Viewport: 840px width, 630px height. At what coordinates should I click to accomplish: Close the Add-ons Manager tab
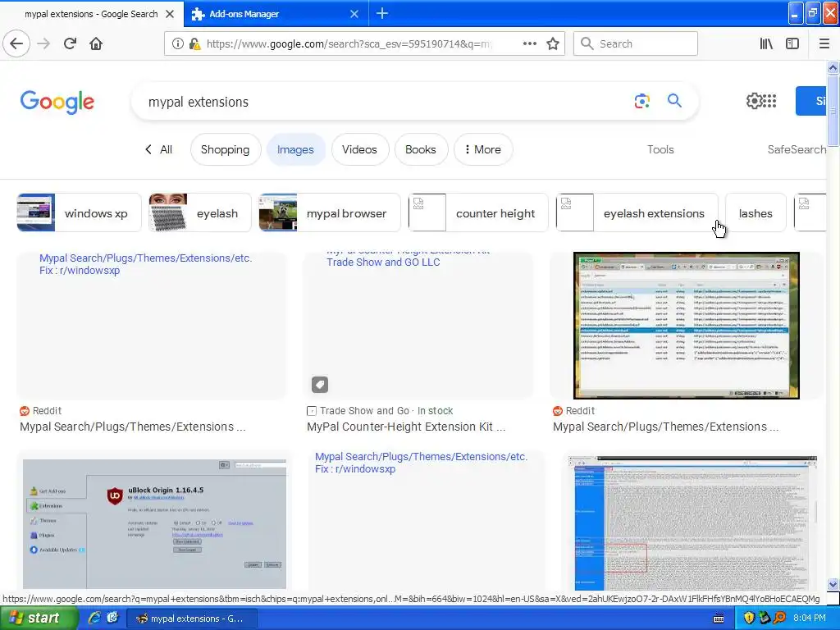354,14
